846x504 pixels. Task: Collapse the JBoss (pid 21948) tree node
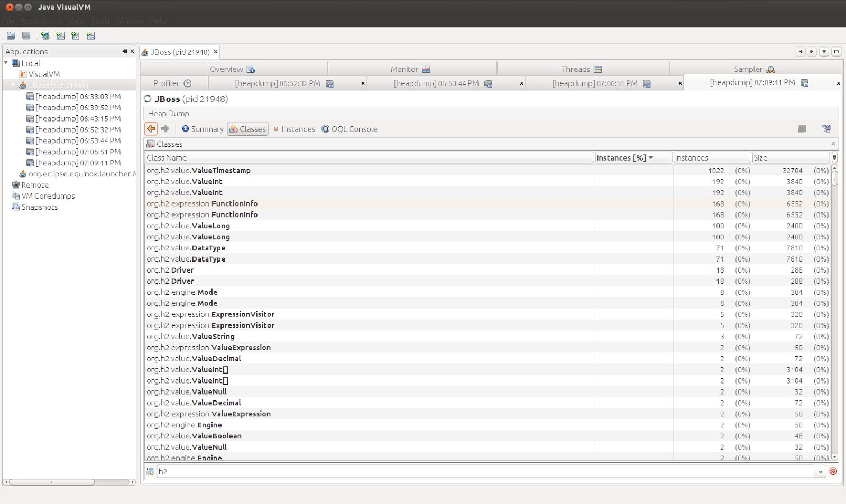pos(13,85)
